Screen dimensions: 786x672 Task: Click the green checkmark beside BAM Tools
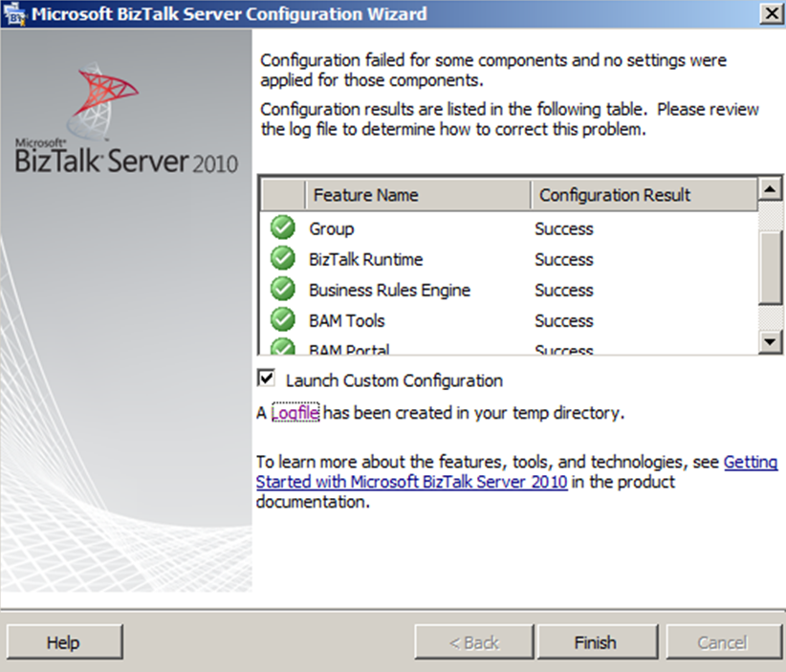(282, 320)
